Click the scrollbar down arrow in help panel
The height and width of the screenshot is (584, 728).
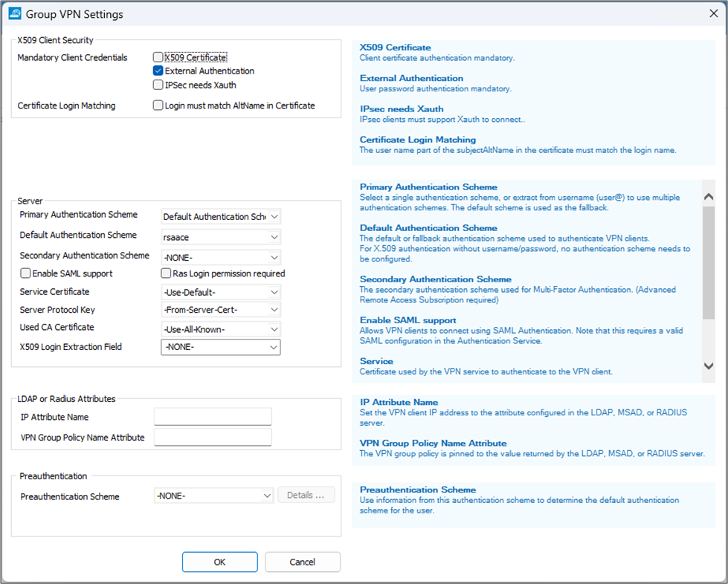tap(708, 366)
